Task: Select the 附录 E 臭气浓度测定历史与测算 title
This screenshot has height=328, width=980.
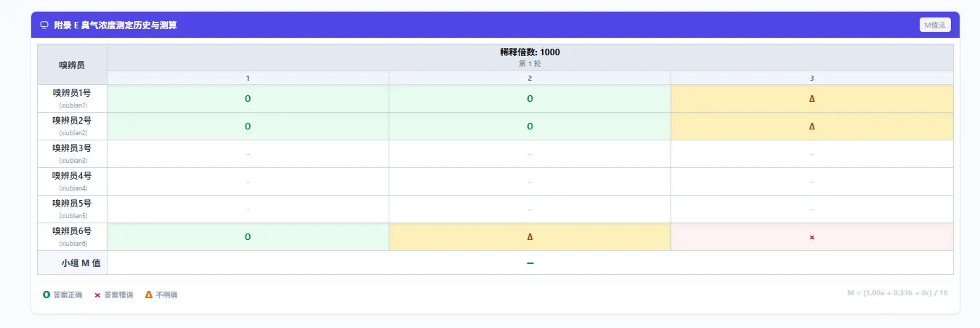Action: coord(116,25)
